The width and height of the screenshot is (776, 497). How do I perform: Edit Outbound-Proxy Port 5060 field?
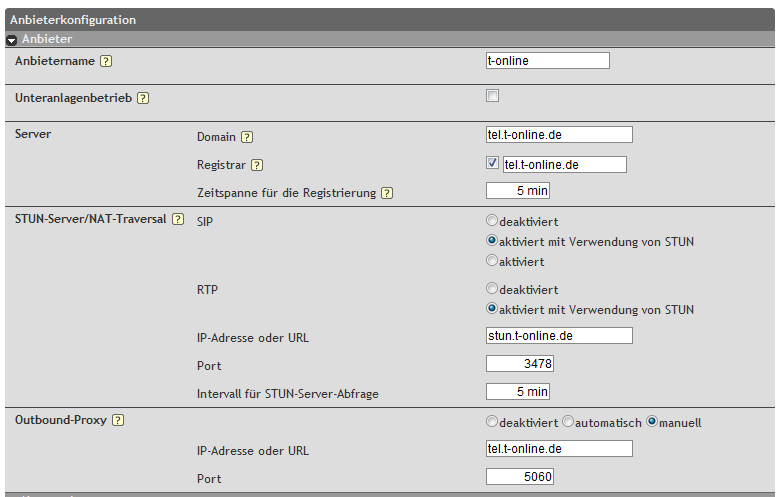pos(520,477)
